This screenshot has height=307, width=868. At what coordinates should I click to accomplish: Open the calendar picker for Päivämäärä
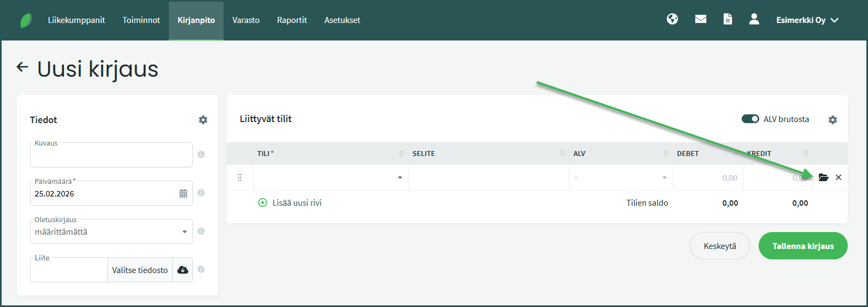coord(183,194)
